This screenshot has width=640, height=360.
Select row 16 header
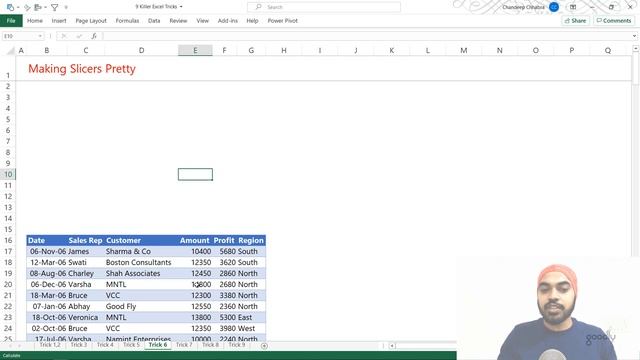8,240
